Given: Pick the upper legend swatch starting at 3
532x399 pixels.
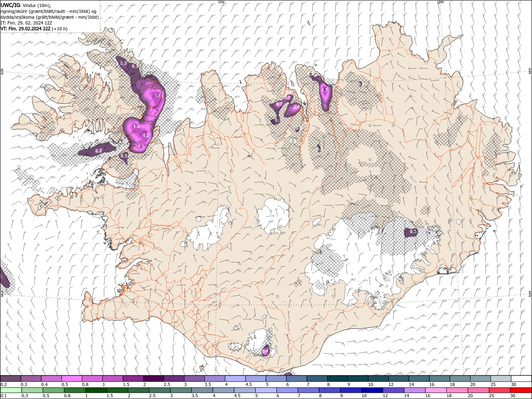Looking at the screenshot, I should pyautogui.click(x=194, y=379).
